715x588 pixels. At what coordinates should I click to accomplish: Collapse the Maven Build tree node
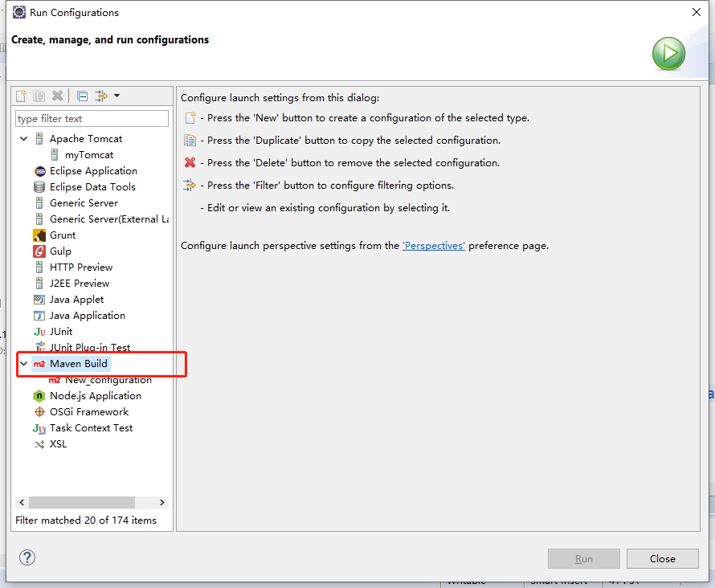(x=23, y=364)
